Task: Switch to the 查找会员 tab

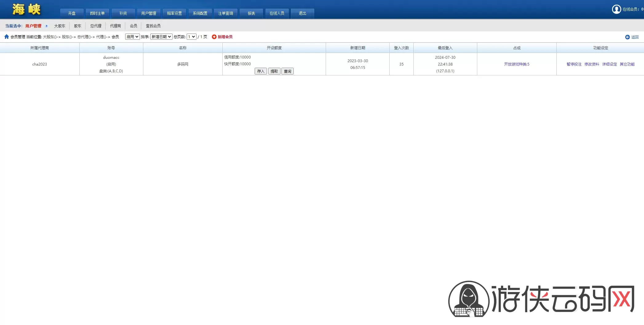Action: 153,26
